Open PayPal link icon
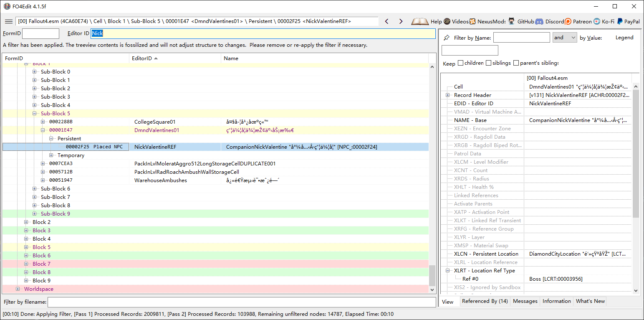 [x=620, y=21]
